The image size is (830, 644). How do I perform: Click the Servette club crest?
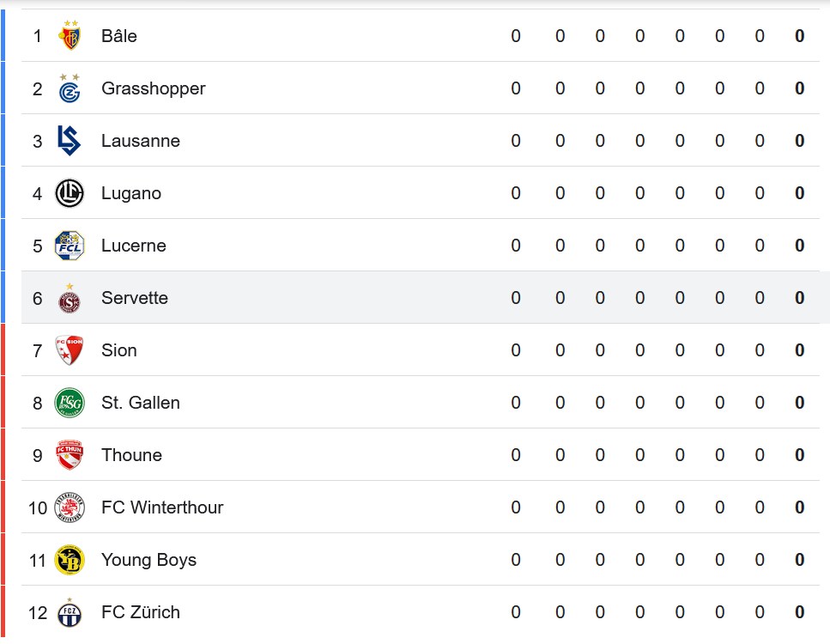(70, 298)
